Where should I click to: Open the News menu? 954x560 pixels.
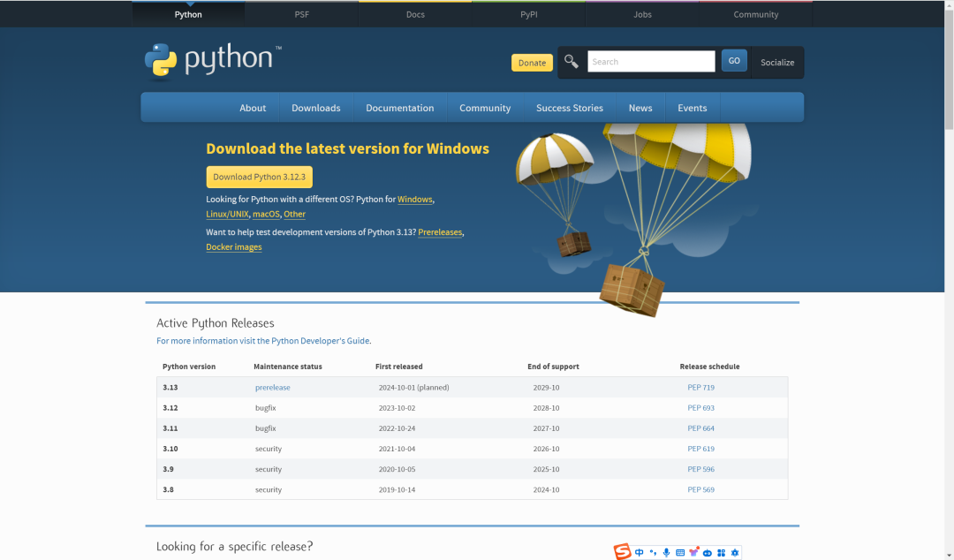click(x=640, y=108)
